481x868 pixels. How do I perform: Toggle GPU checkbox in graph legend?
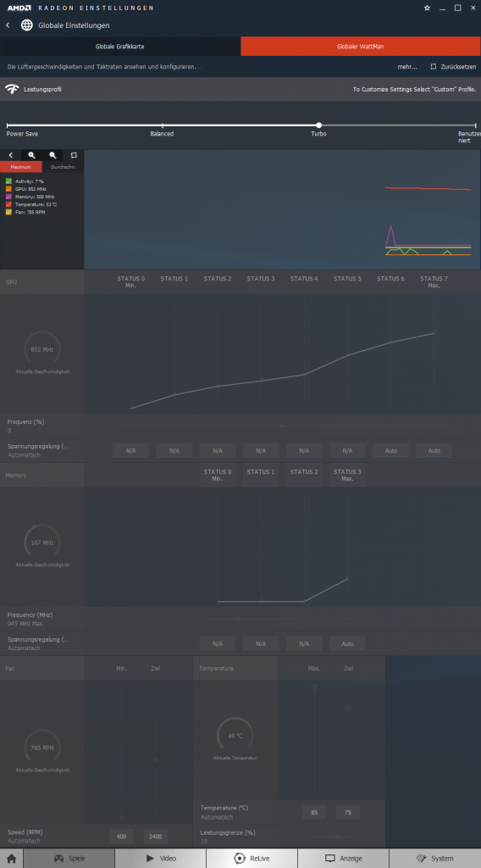[x=8, y=189]
